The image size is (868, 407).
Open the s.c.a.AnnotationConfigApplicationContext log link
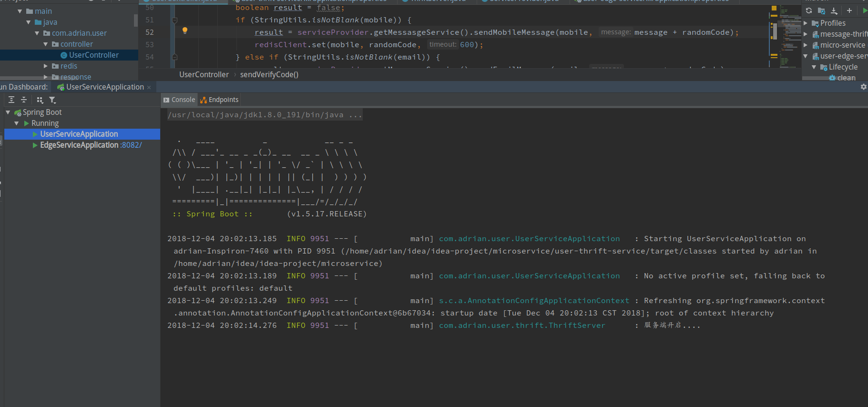click(x=534, y=301)
